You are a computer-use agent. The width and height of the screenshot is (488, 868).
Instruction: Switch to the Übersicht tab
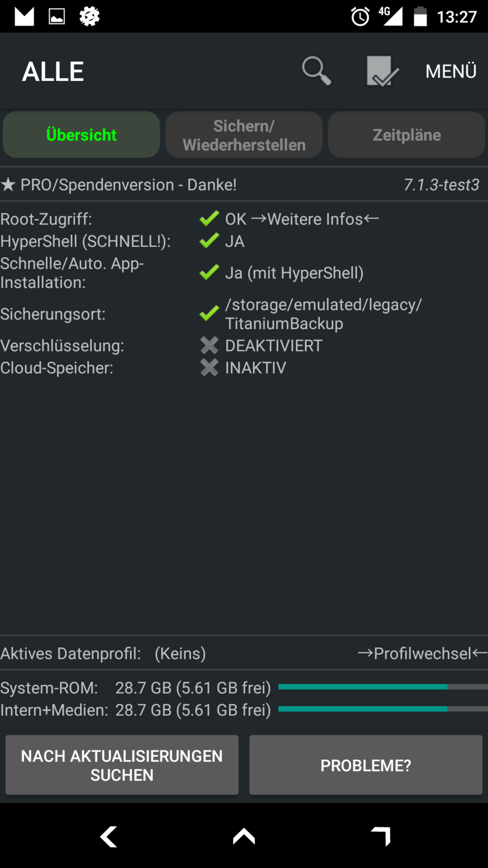pyautogui.click(x=81, y=135)
